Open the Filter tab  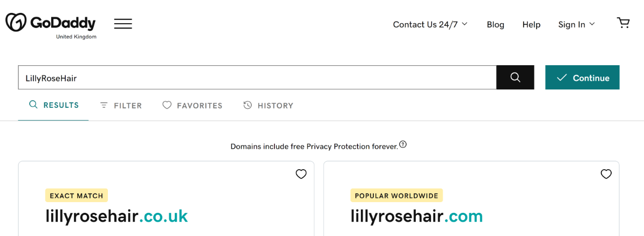121,106
